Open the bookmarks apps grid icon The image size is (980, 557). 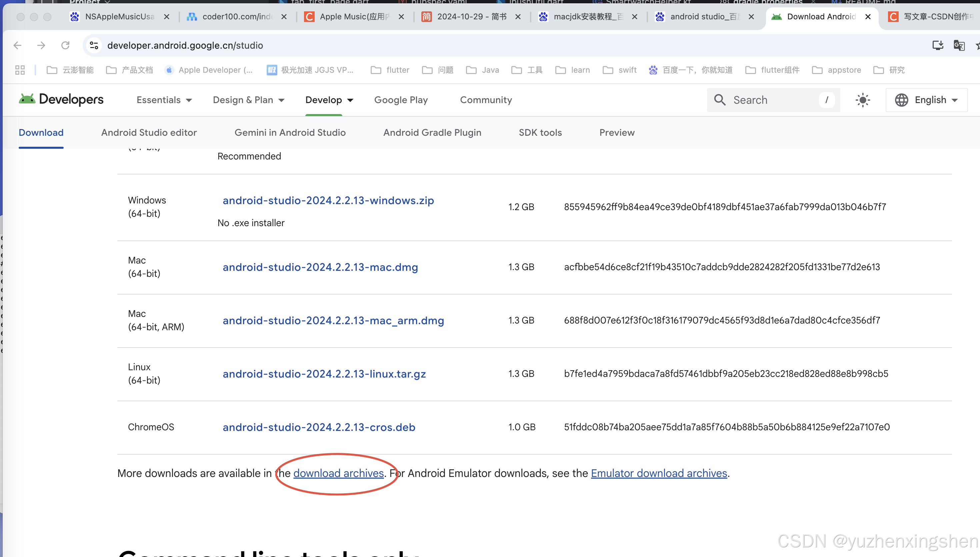(x=19, y=70)
